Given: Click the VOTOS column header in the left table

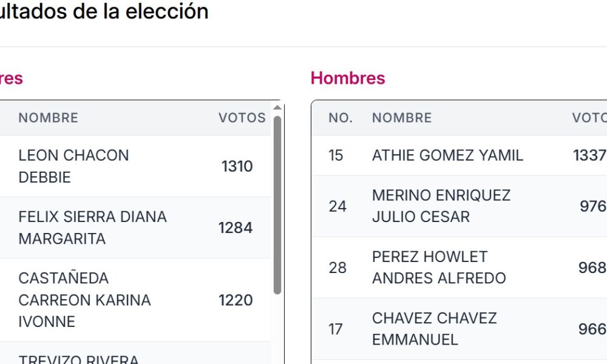Looking at the screenshot, I should (x=242, y=118).
